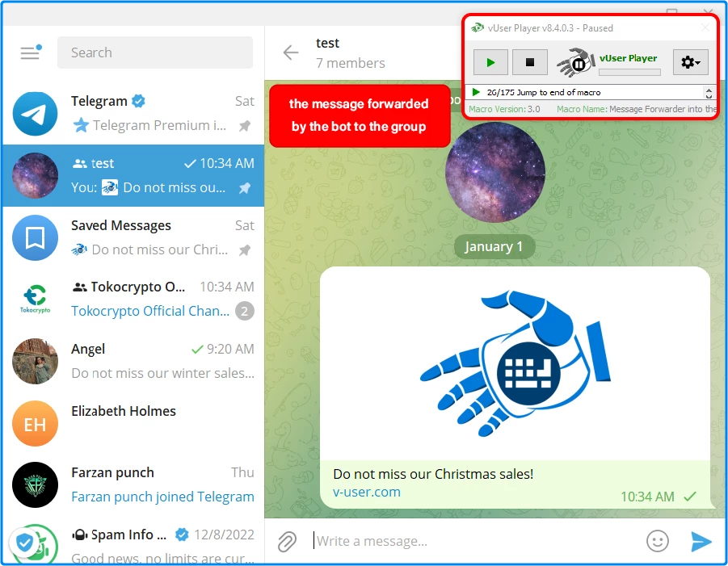The width and height of the screenshot is (728, 566).
Task: Click Farzan punch's black avatar
Action: click(x=35, y=484)
